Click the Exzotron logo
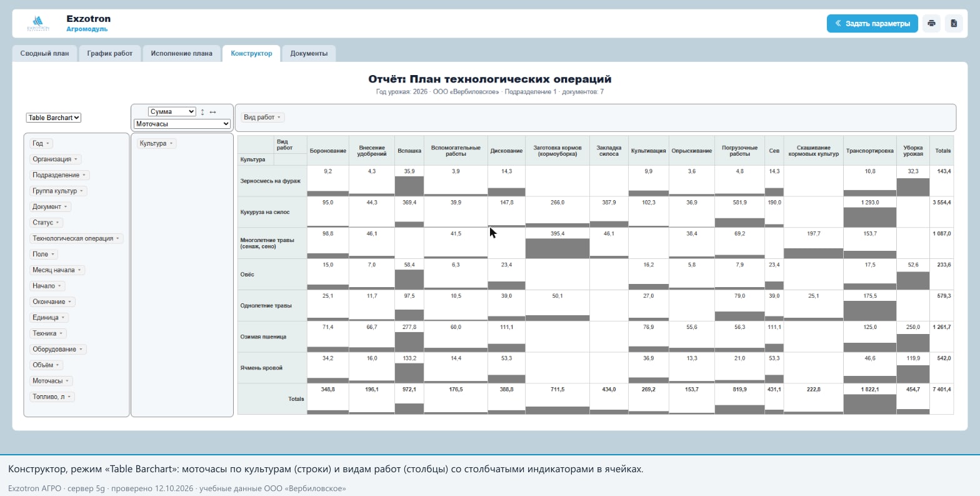Viewport: 980px width, 496px height. [39, 24]
